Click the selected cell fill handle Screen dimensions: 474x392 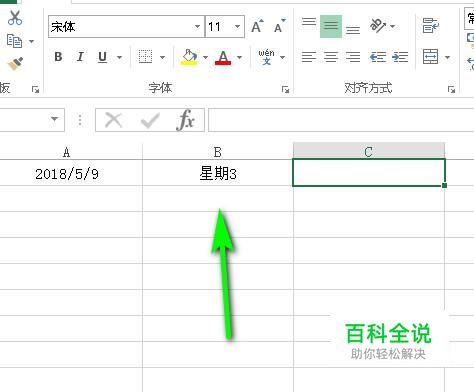click(x=444, y=185)
